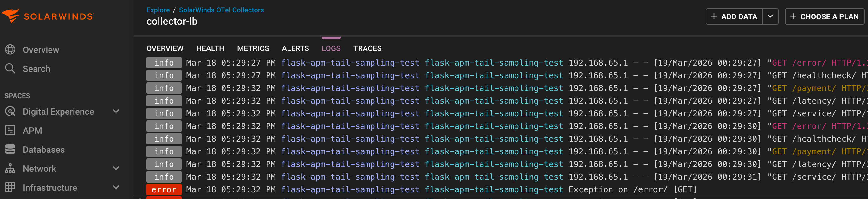Switch to the ALERTS tab
This screenshot has width=868, height=199.
(x=295, y=48)
